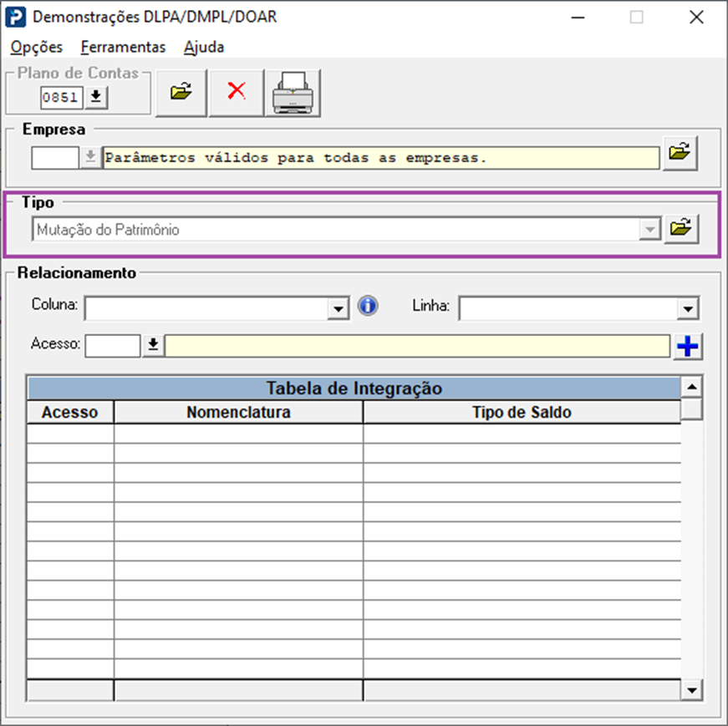Click the printer toolbar button
The width and height of the screenshot is (728, 726).
coord(293,93)
